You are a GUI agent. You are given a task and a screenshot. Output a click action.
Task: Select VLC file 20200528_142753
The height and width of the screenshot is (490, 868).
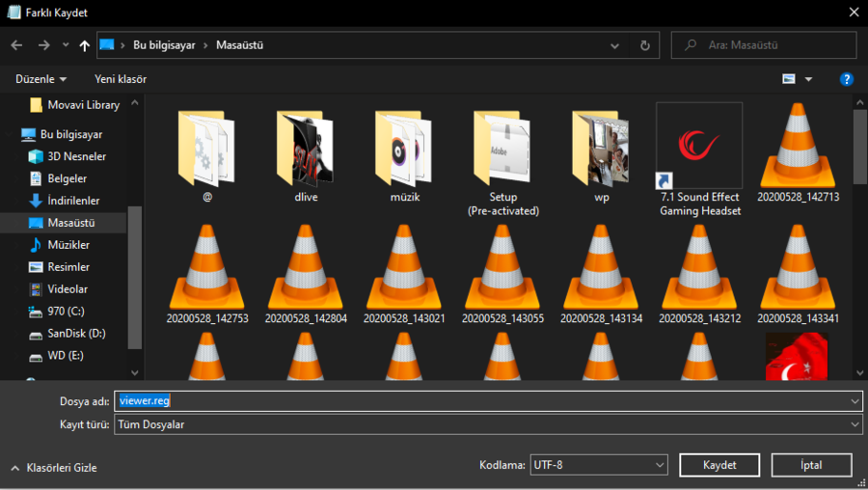click(x=207, y=274)
